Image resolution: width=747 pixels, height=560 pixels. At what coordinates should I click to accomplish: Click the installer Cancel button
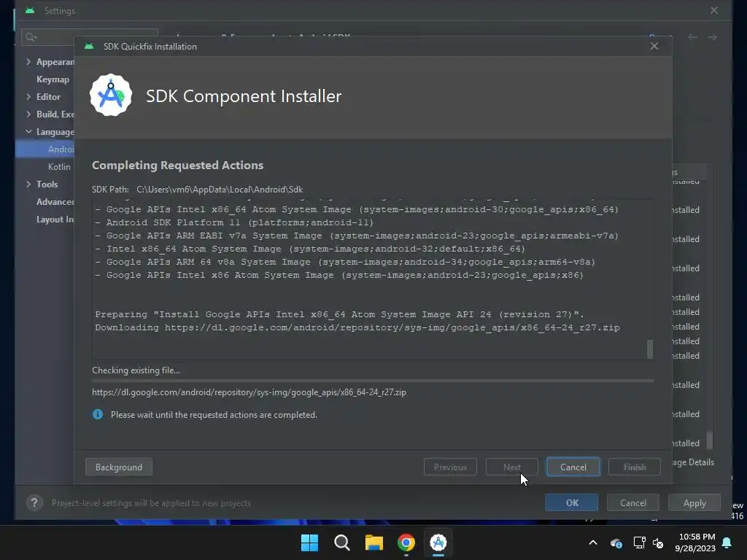(x=573, y=467)
